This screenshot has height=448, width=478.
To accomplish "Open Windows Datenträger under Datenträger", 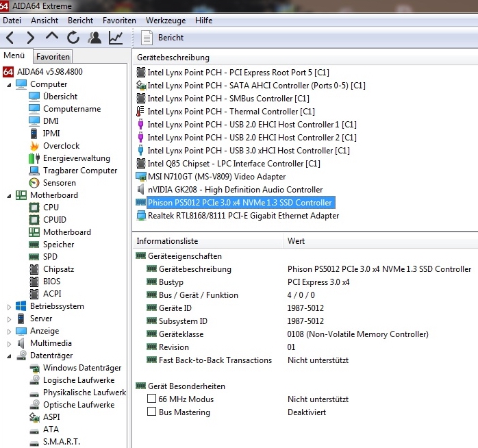I will coord(82,368).
